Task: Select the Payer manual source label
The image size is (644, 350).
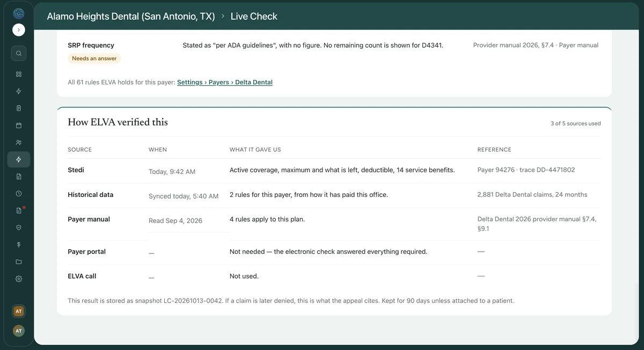Action: click(89, 219)
